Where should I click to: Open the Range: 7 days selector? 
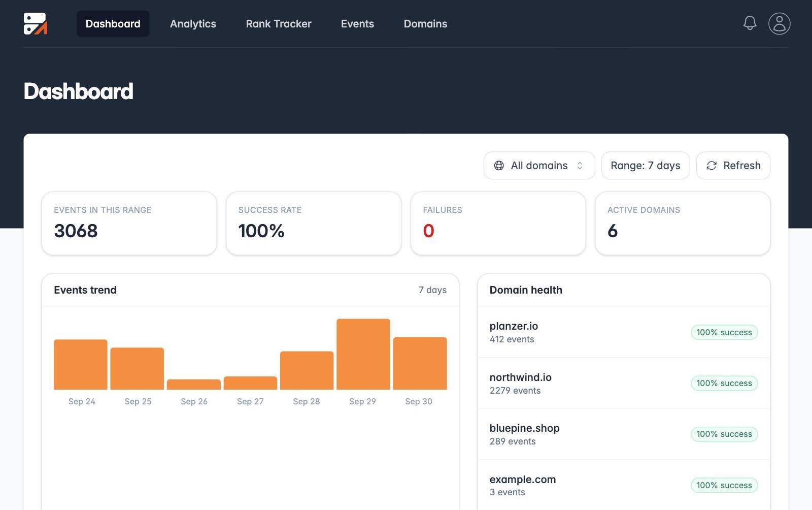pyautogui.click(x=645, y=166)
